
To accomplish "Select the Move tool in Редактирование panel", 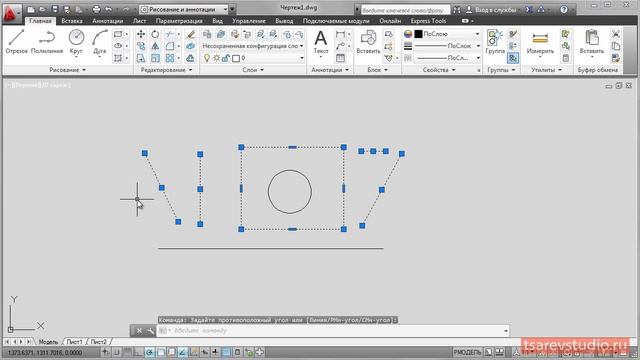I will 141,34.
